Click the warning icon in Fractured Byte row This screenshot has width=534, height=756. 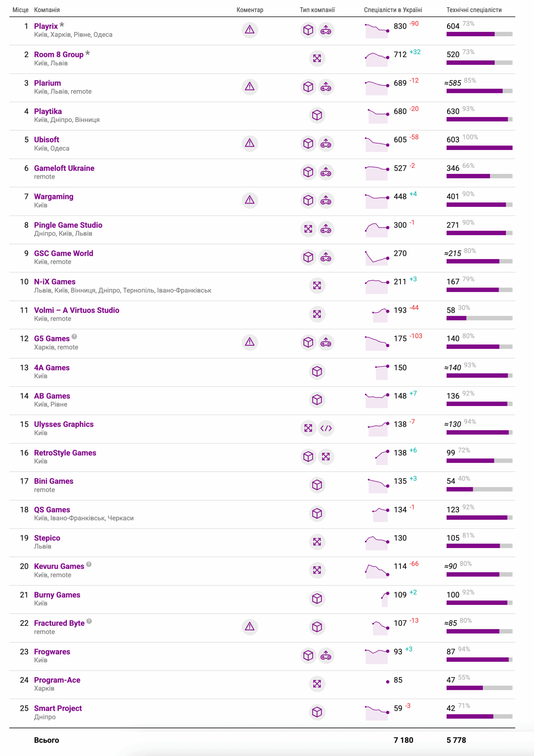coord(249,627)
